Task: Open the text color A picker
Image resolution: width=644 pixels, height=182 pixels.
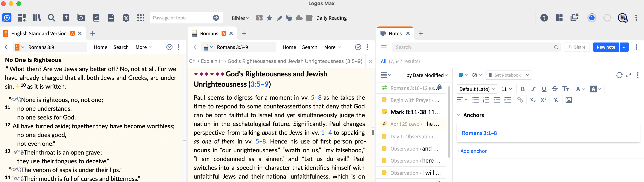Action: pos(580,89)
